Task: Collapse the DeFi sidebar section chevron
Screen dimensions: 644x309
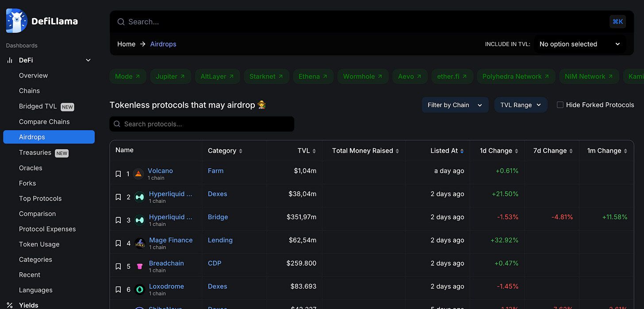Action: click(88, 60)
